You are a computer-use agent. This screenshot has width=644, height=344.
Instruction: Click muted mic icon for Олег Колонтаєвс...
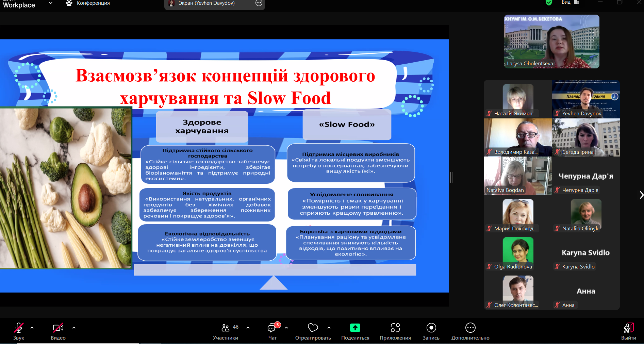point(489,305)
